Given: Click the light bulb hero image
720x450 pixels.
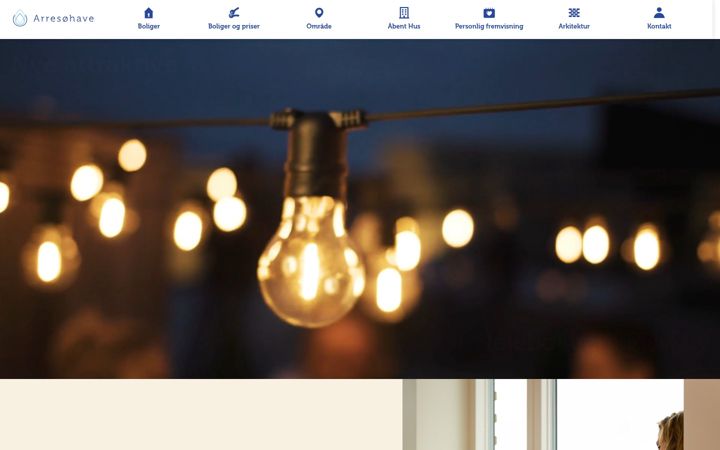Looking at the screenshot, I should tap(360, 209).
